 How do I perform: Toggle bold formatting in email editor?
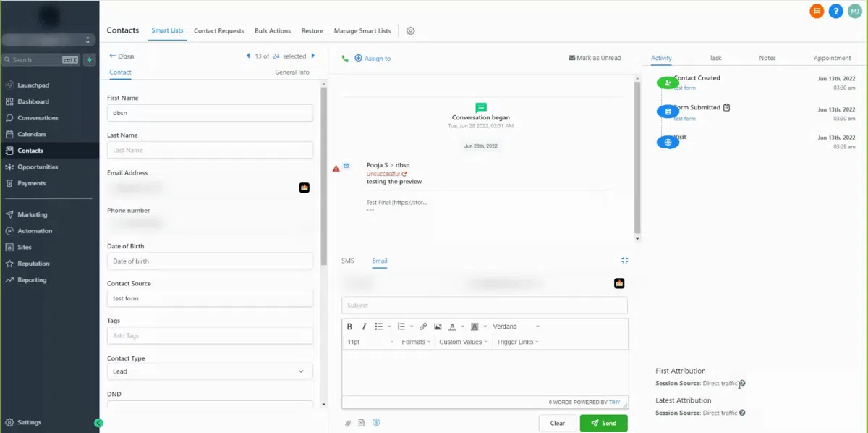point(349,327)
